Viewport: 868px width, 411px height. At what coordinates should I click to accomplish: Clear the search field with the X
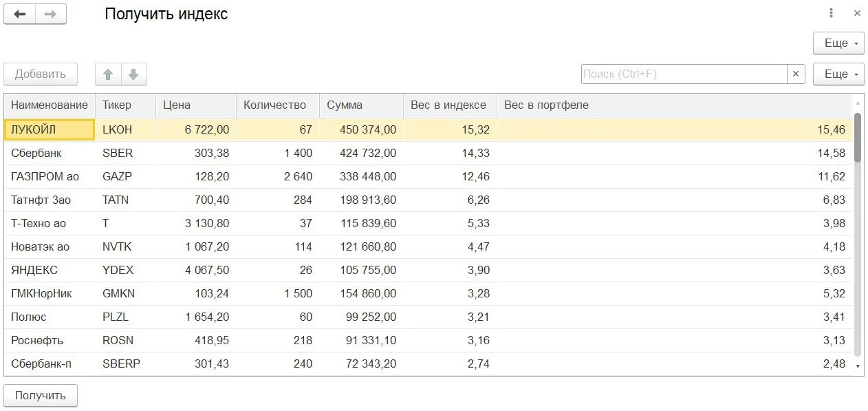[796, 74]
